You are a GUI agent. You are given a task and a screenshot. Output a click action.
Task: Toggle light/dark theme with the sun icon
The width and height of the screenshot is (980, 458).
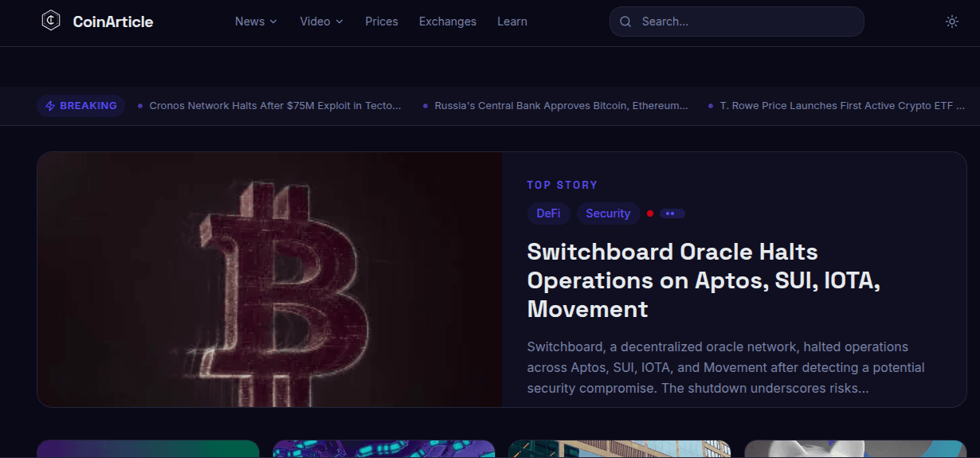(952, 22)
